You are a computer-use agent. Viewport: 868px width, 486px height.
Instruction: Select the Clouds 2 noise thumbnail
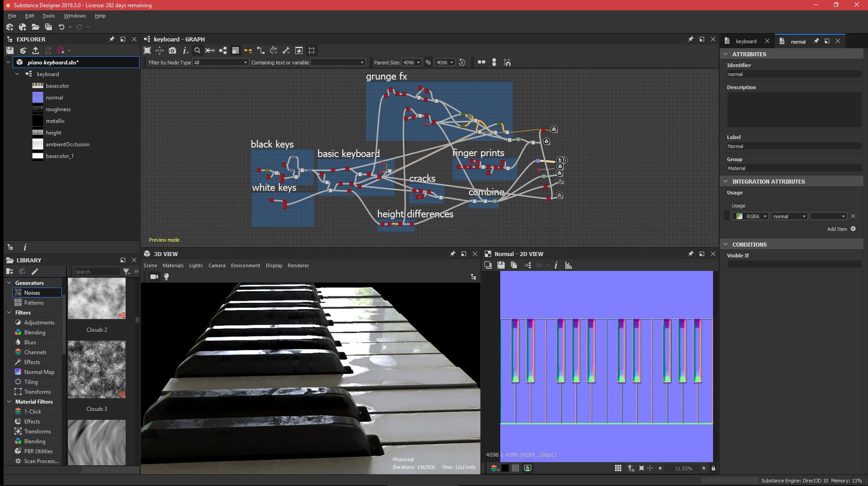[x=96, y=298]
